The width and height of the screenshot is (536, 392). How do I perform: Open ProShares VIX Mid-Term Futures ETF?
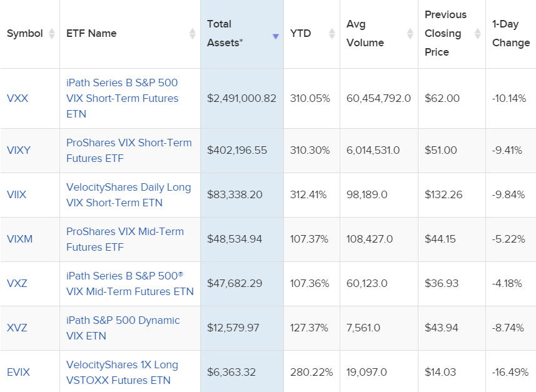pos(125,239)
